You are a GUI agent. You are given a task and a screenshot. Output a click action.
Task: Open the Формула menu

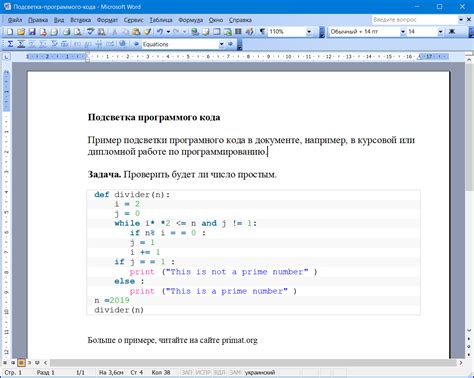(x=191, y=20)
